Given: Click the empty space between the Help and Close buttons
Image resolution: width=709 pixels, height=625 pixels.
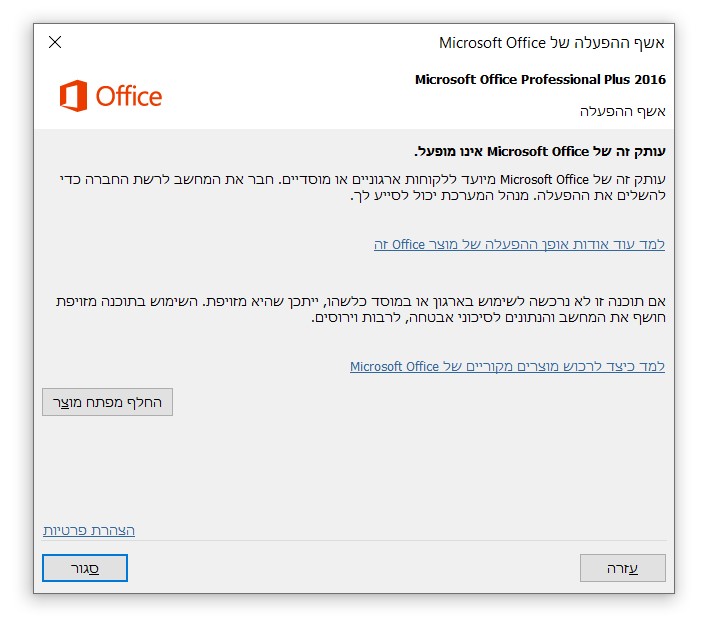Looking at the screenshot, I should pos(354,568).
